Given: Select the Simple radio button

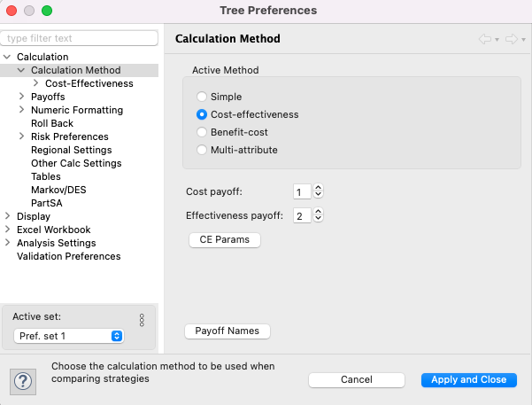Looking at the screenshot, I should click(202, 97).
